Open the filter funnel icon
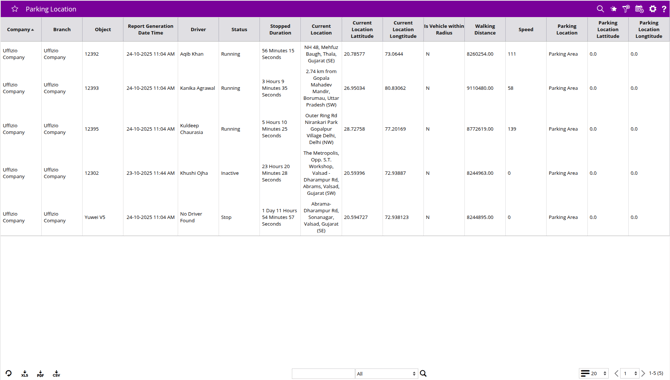 coord(626,9)
